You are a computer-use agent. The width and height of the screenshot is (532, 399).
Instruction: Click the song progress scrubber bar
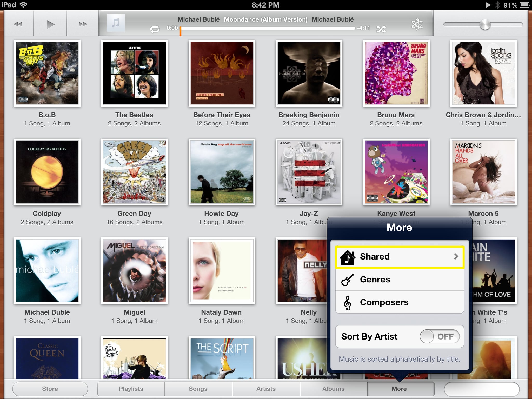[x=268, y=28]
